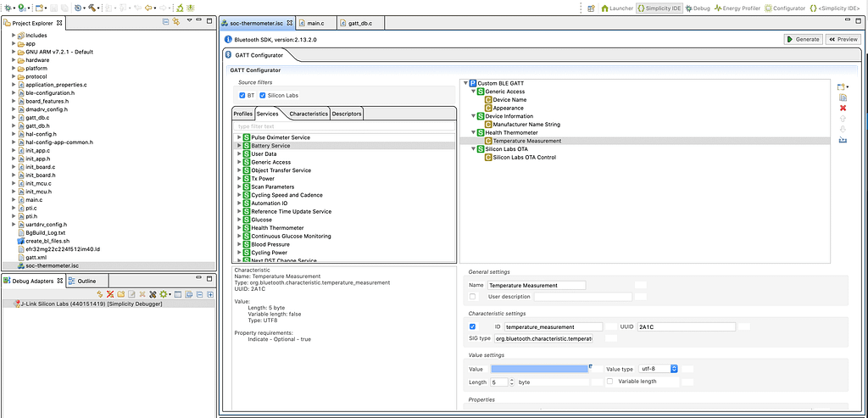Click the UUID field showing 2A1C
This screenshot has height=418, width=868.
click(x=687, y=326)
